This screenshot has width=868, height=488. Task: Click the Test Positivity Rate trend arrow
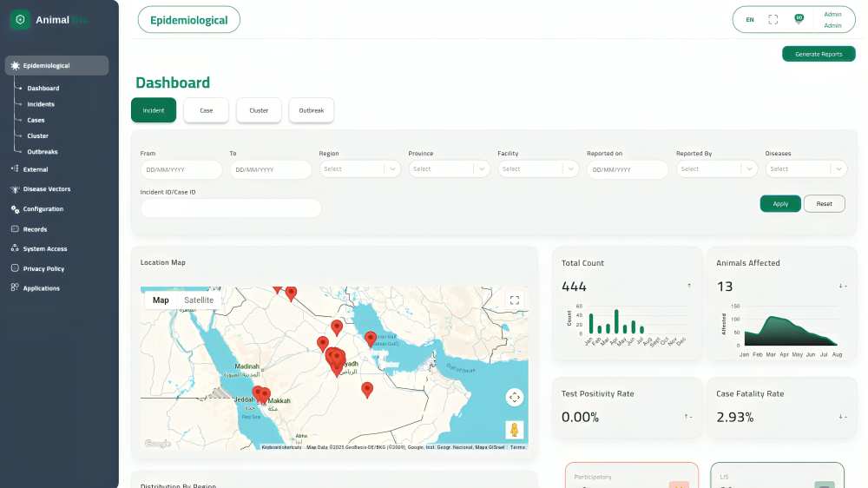(688, 417)
